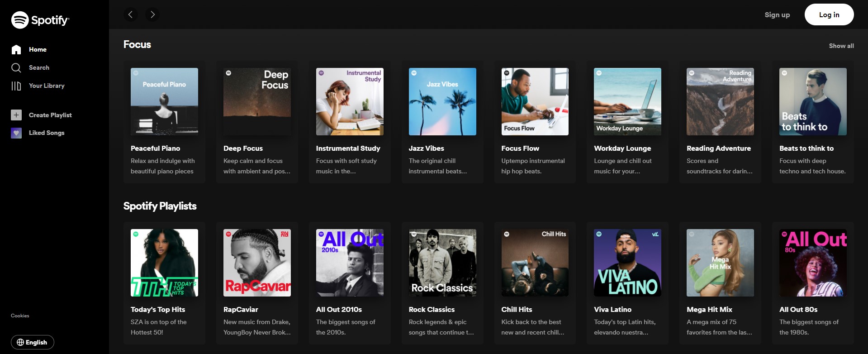Screen dimensions: 868x354
Task: Click the Search magnifier icon
Action: tap(16, 68)
